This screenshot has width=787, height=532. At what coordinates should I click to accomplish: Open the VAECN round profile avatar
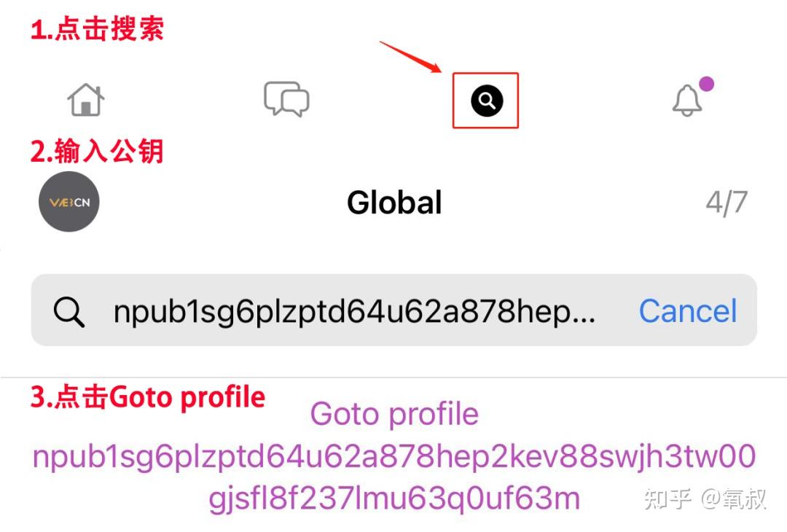click(69, 202)
